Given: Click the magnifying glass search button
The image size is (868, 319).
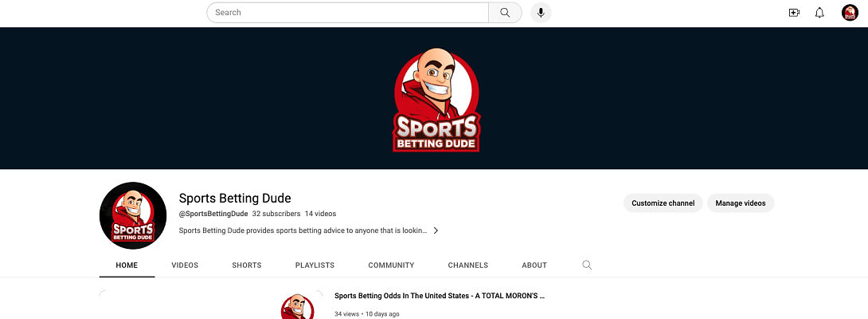Looking at the screenshot, I should coord(505,13).
